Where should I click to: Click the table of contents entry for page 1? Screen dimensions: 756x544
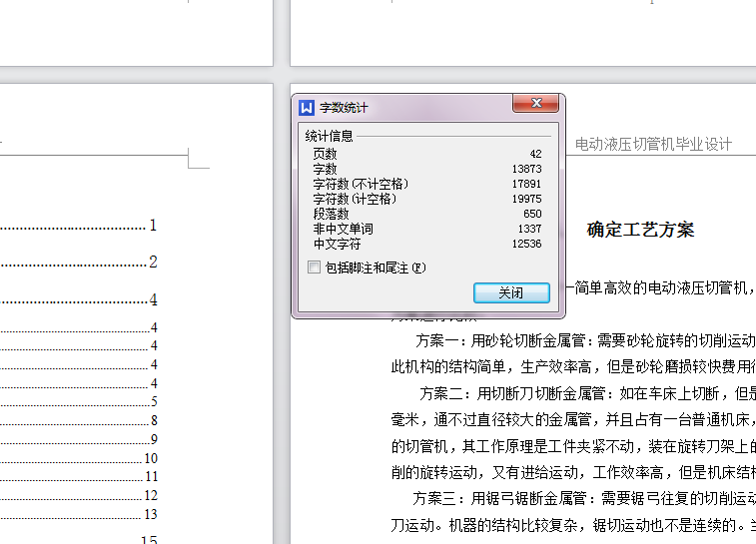pyautogui.click(x=79, y=226)
